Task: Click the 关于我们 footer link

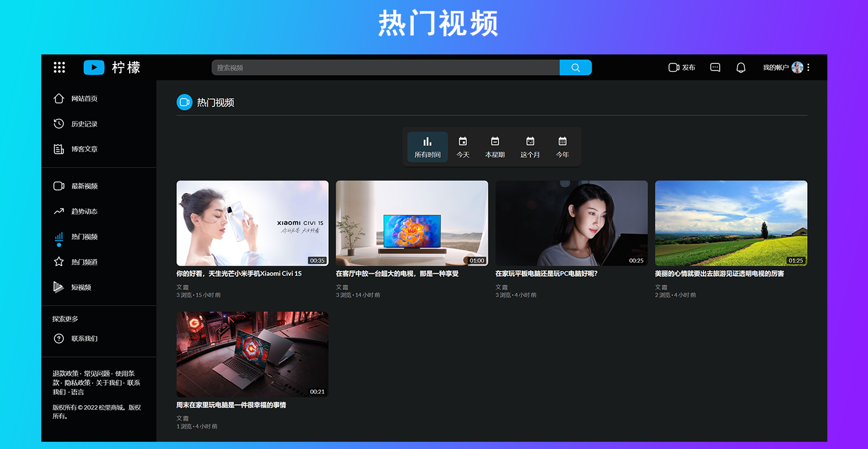Action: pos(109,383)
